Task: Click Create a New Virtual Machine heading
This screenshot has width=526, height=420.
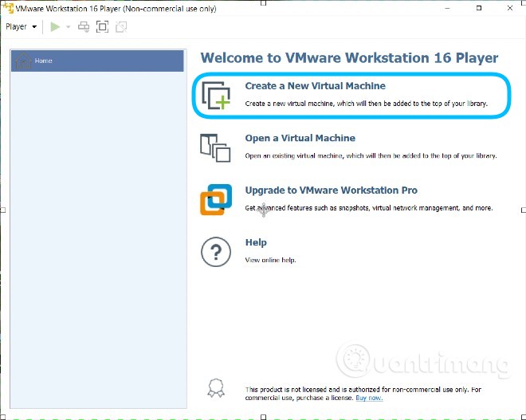Action: click(x=316, y=86)
